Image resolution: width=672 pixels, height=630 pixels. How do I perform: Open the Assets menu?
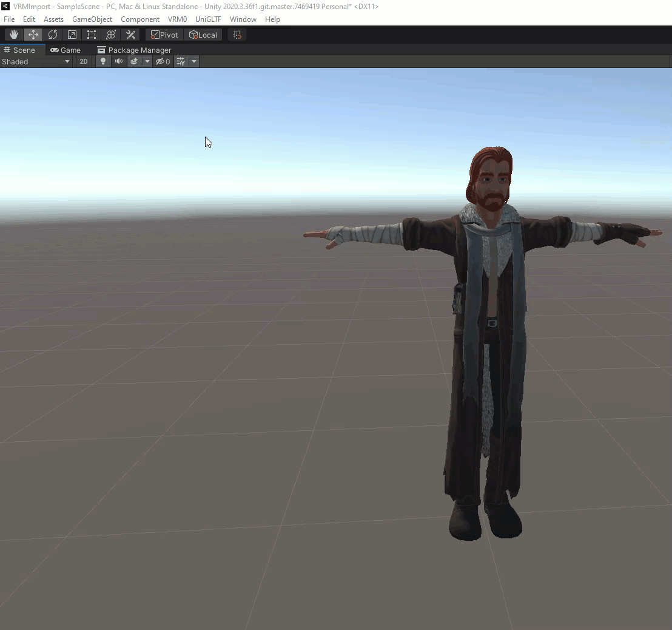[x=53, y=19]
